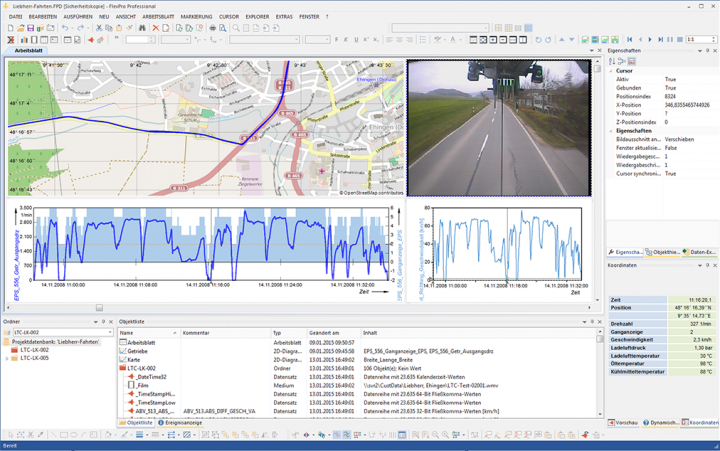The image size is (720, 451).
Task: Collapse the Eigenschaften property group
Action: click(x=611, y=131)
